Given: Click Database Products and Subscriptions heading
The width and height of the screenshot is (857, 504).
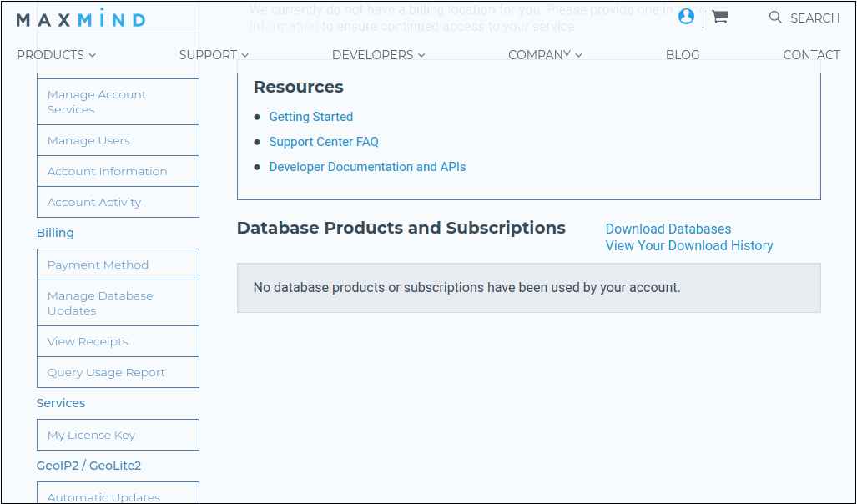Looking at the screenshot, I should click(x=401, y=228).
